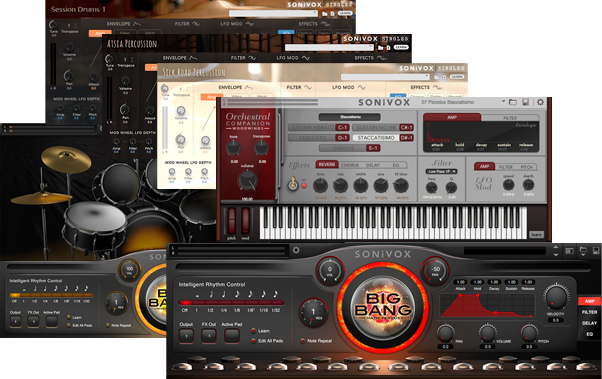Select AMP tab in LFO Mod section

click(485, 166)
